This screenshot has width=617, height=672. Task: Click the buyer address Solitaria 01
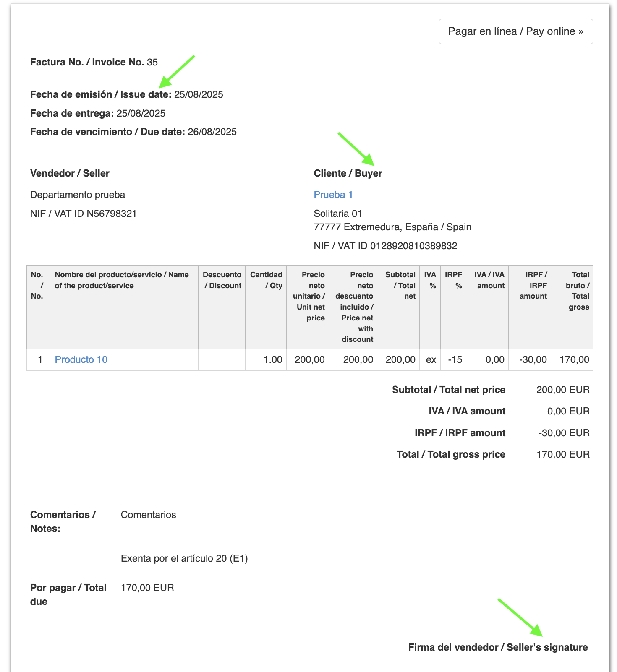pyautogui.click(x=337, y=214)
